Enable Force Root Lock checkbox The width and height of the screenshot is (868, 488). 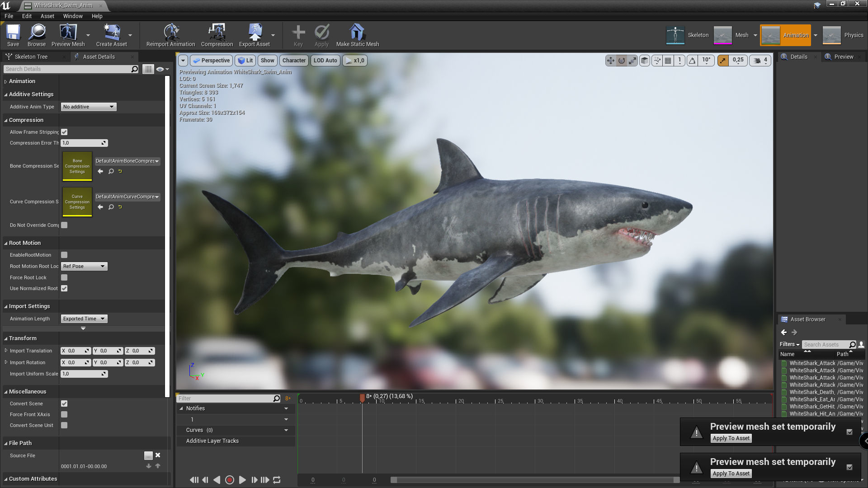pos(64,277)
